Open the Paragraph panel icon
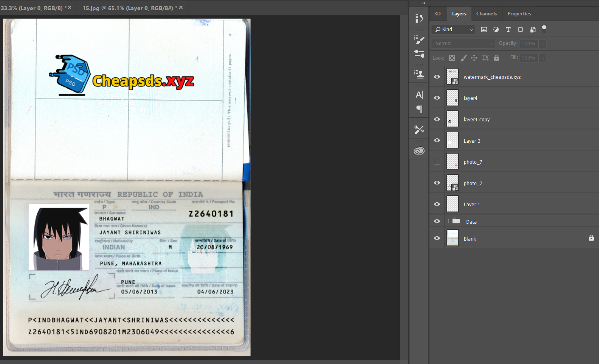Viewport: 599px width, 364px height. (x=419, y=109)
